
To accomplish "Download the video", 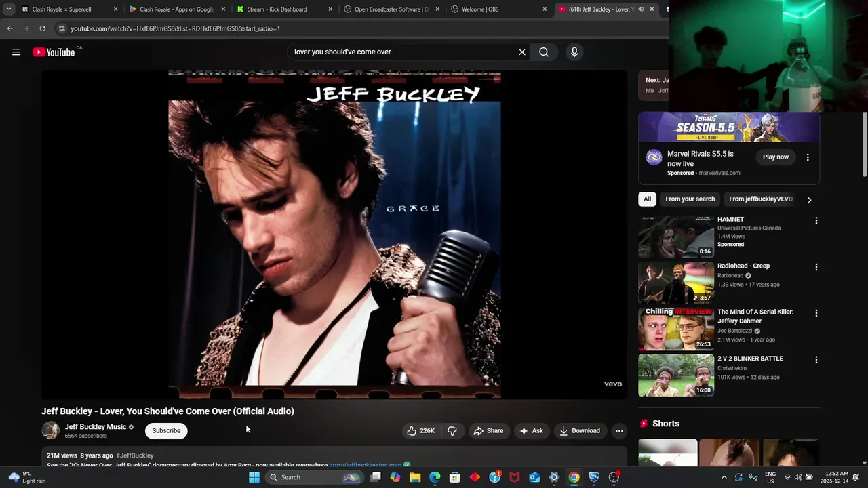I will click(x=580, y=431).
